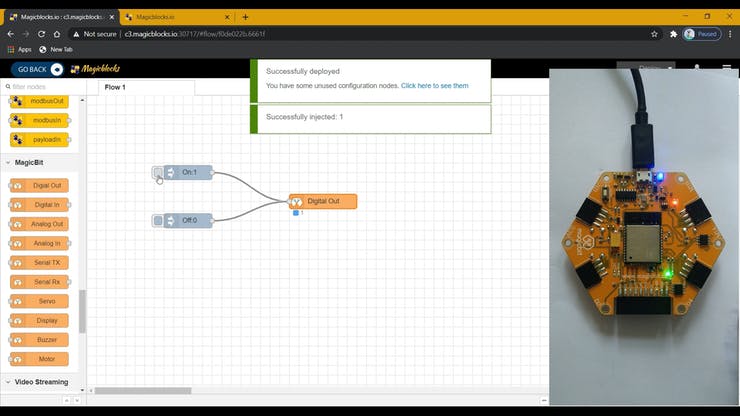Select the Off:0 inject node

click(x=189, y=221)
